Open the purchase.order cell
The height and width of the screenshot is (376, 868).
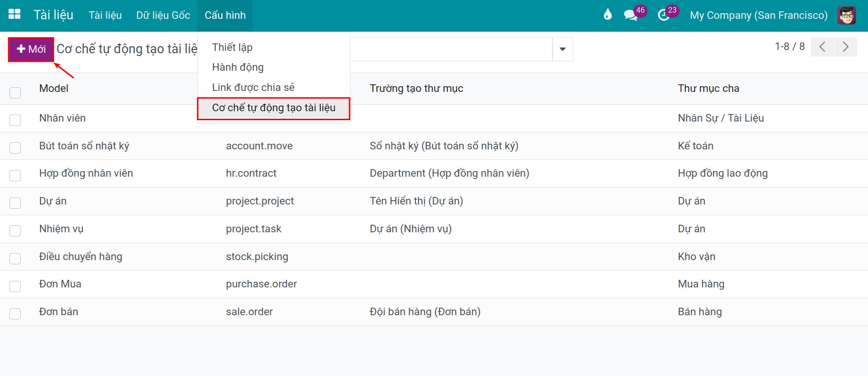[x=261, y=284]
